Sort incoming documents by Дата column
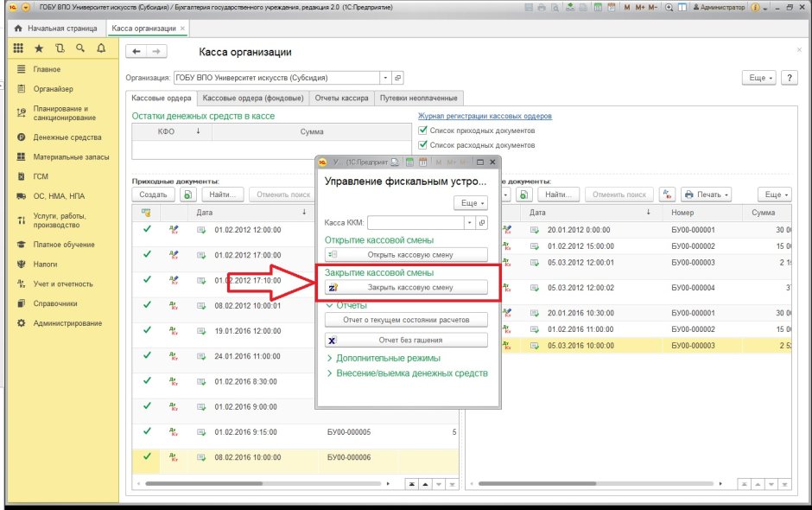This screenshot has height=510, width=812. tap(251, 213)
